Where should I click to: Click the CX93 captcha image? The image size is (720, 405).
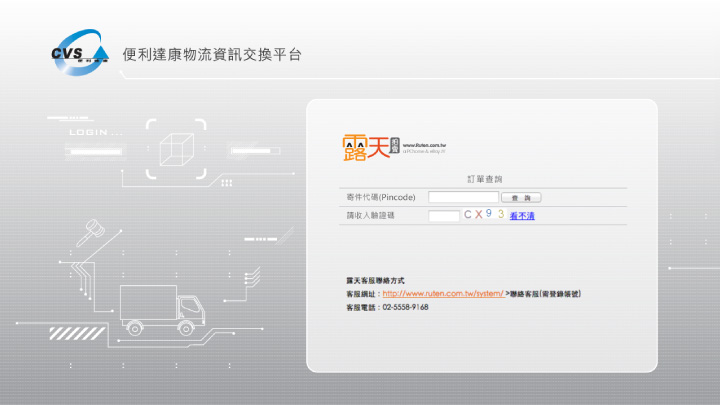484,214
